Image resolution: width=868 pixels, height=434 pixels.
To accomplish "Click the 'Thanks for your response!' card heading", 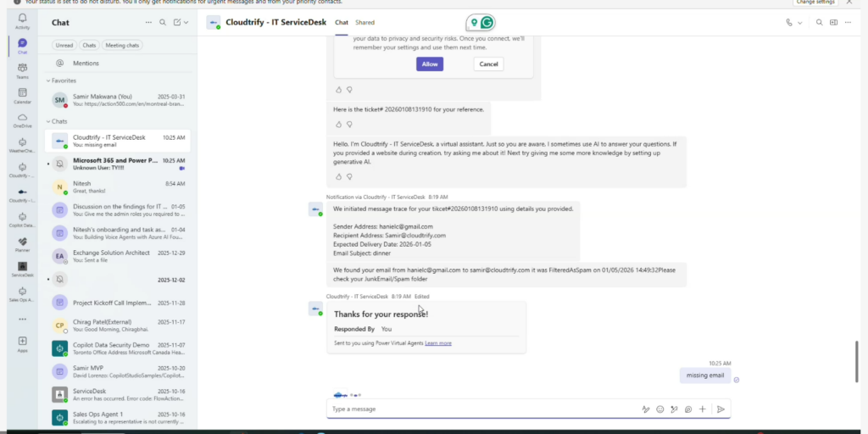I will (381, 314).
